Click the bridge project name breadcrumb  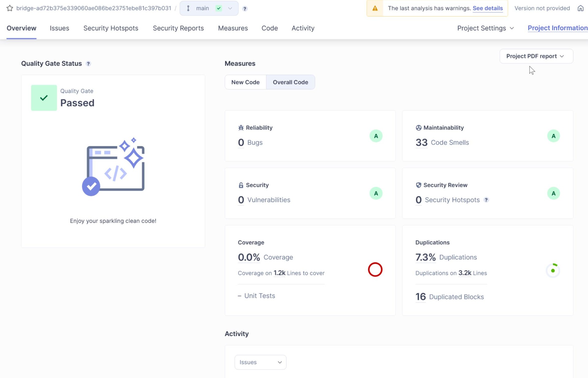coord(94,8)
